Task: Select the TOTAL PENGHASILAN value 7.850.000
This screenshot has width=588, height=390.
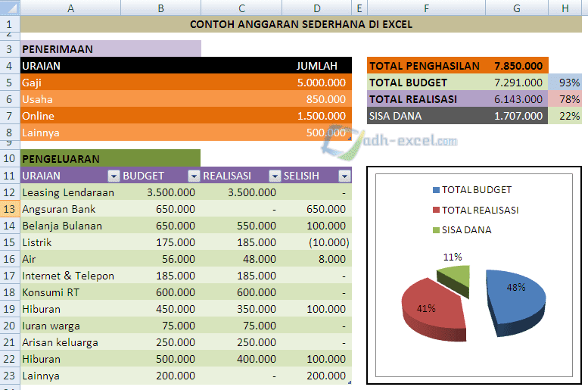Action: click(x=518, y=66)
